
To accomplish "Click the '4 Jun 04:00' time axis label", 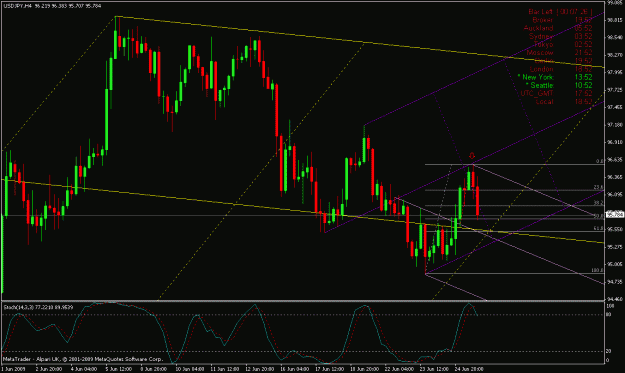I will coord(84,369).
